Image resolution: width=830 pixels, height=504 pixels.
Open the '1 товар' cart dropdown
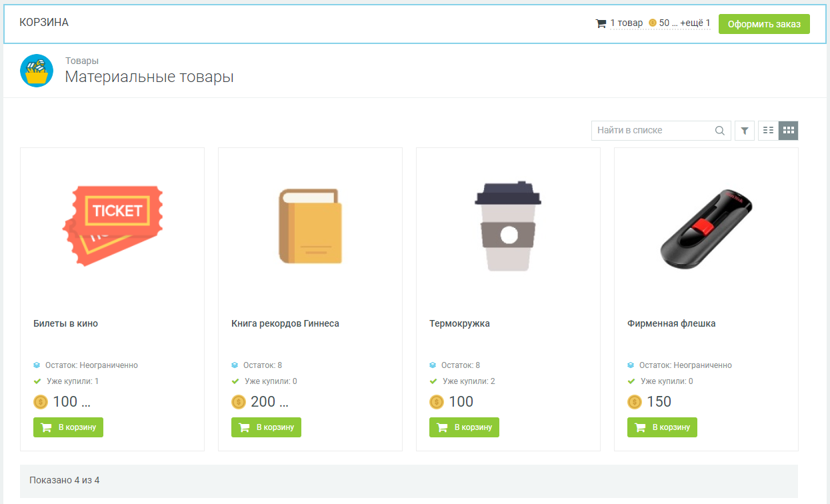pyautogui.click(x=626, y=23)
